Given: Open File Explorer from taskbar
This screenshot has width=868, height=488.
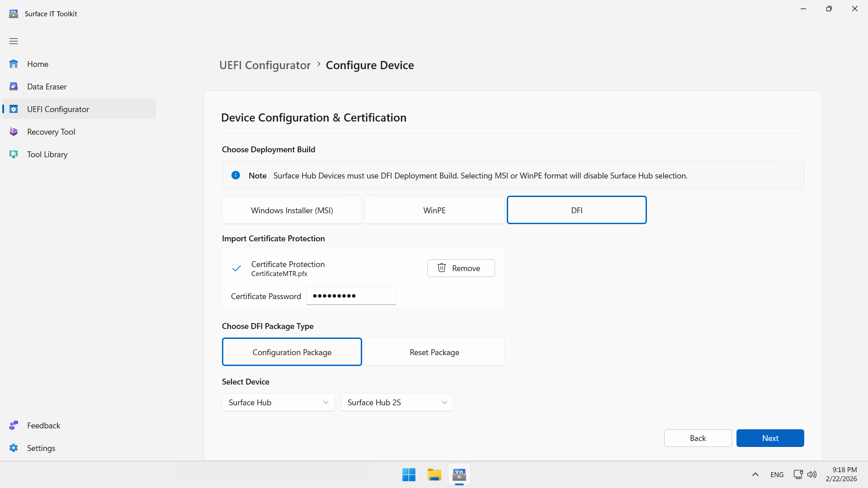Looking at the screenshot, I should point(434,475).
